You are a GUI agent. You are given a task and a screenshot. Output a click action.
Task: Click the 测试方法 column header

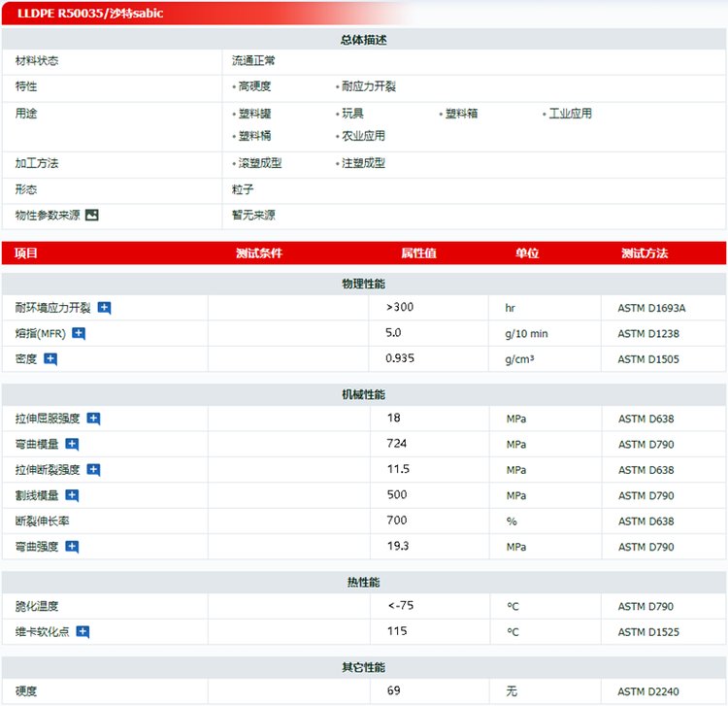(x=645, y=253)
